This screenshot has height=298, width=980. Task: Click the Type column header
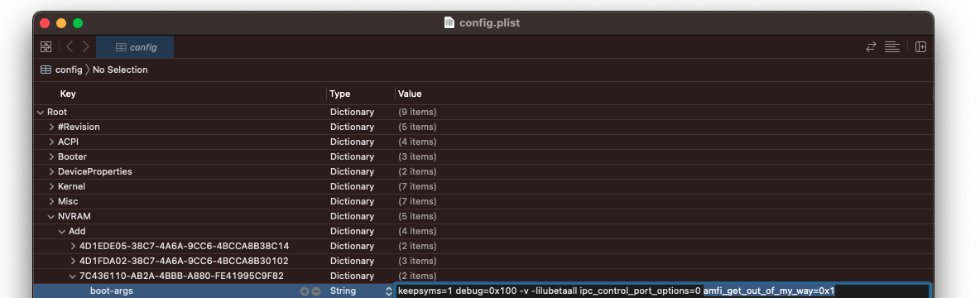coord(340,94)
